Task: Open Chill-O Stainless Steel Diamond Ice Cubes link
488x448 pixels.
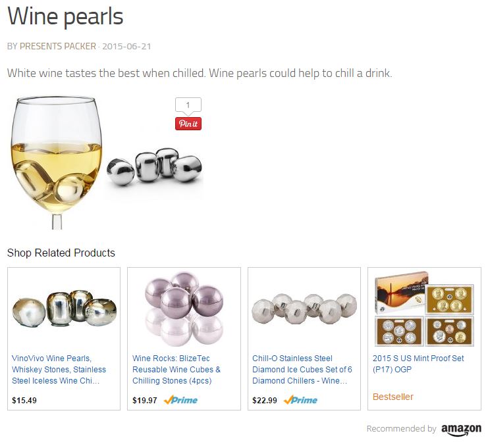Action: 302,369
